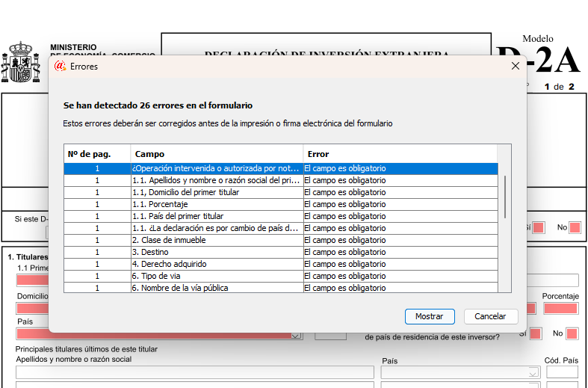Tick the upper-right No checkbox
Image resolution: width=588 pixels, height=388 pixels.
(x=574, y=227)
